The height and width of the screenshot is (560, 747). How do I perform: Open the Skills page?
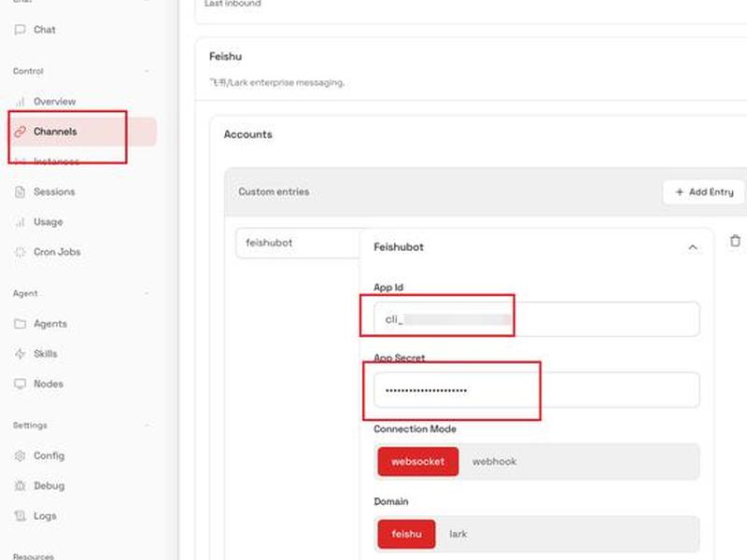tap(45, 354)
